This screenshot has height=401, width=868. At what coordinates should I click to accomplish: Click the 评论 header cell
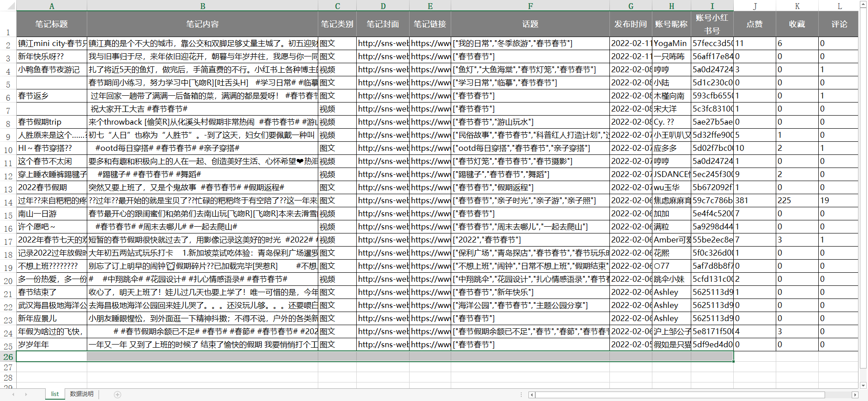click(x=840, y=24)
